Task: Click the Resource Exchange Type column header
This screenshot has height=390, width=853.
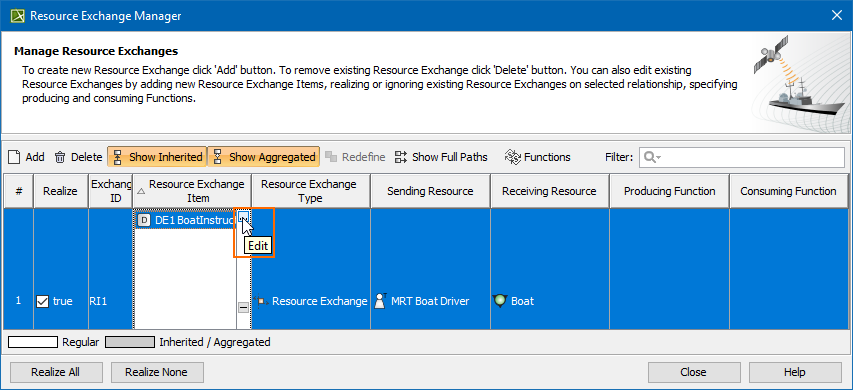Action: click(x=311, y=191)
